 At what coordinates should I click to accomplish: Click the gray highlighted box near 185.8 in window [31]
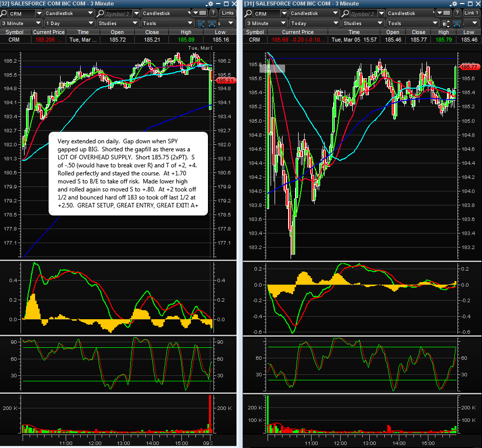272,68
